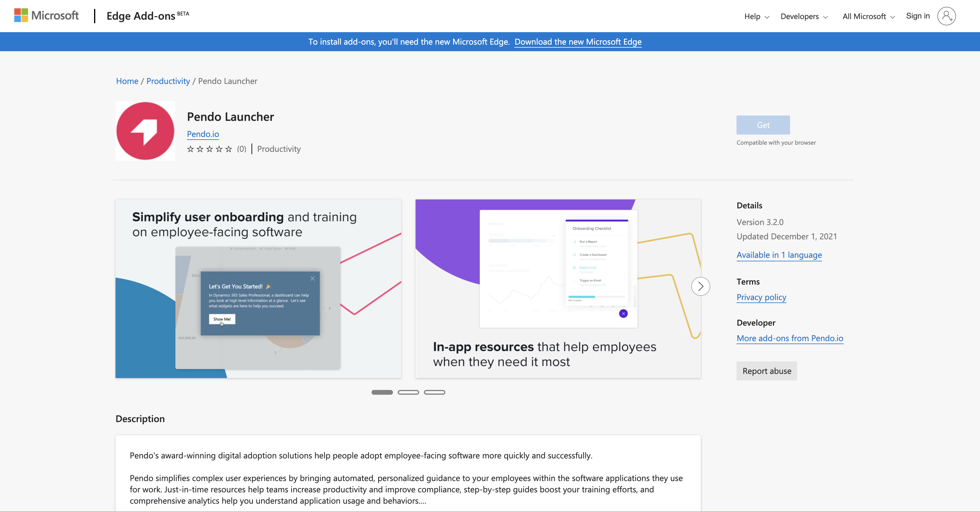Select the Productivity breadcrumb link
980x512 pixels.
click(168, 81)
